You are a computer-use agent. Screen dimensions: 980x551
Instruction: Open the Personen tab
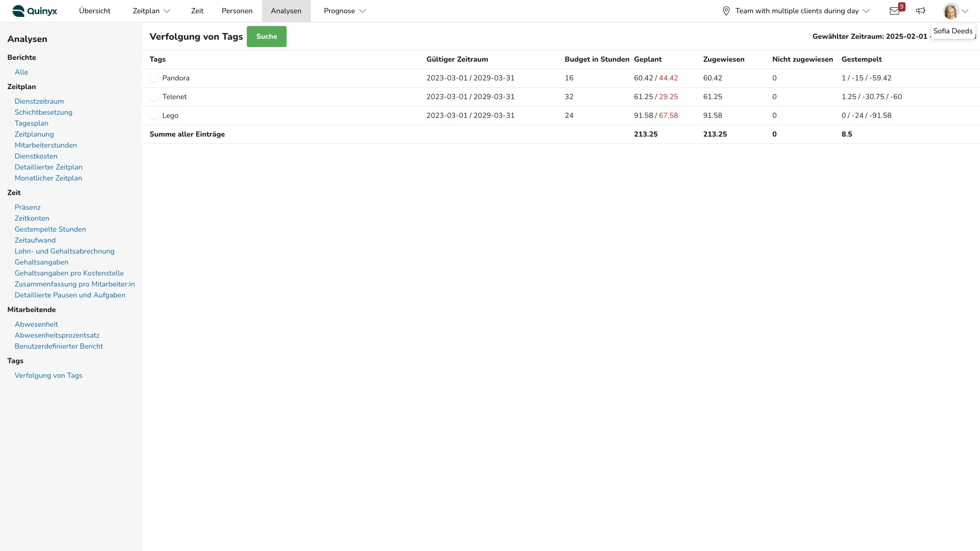[x=237, y=11]
